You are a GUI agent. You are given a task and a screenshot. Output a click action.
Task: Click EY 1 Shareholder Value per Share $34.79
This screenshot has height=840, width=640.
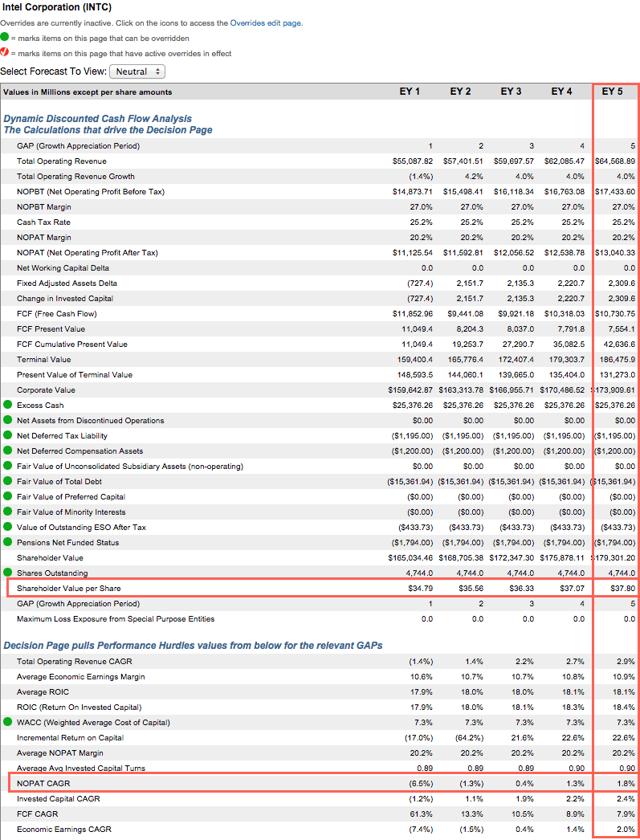click(x=421, y=588)
